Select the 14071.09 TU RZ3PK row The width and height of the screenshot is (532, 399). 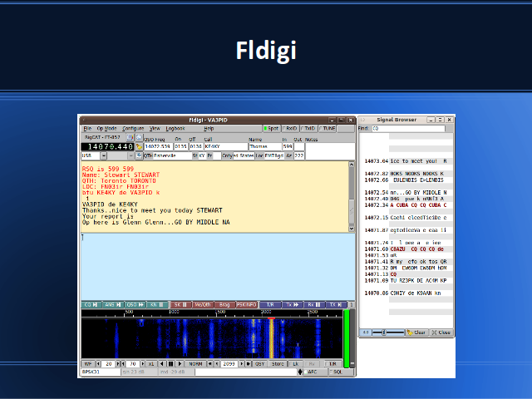coord(406,281)
